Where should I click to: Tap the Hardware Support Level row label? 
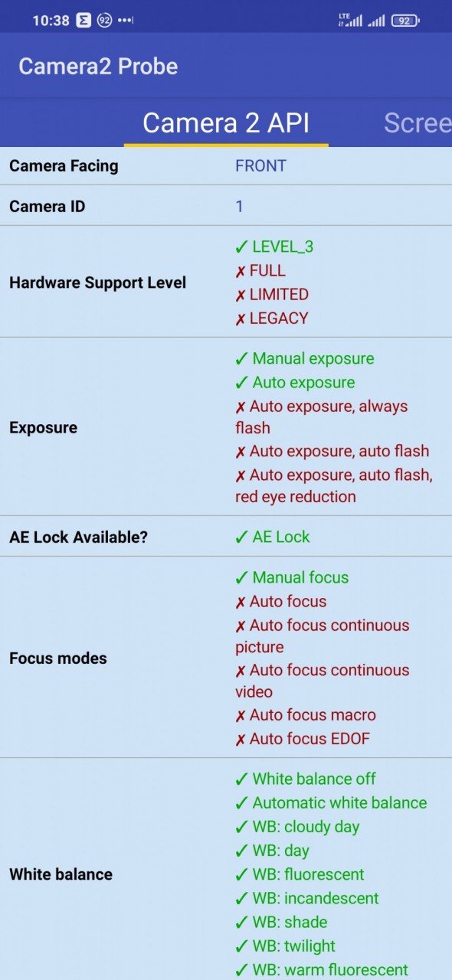coord(97,283)
